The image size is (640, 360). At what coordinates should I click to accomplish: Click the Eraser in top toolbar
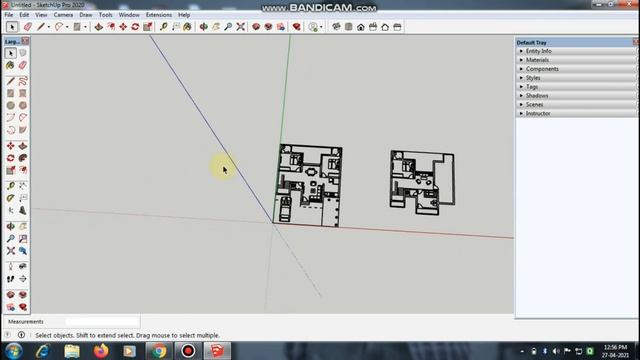coord(28,27)
